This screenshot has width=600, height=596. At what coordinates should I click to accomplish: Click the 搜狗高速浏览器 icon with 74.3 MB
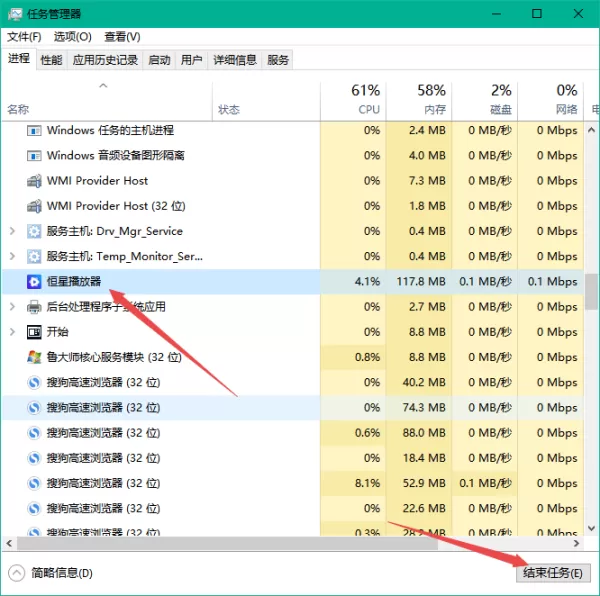(x=34, y=408)
